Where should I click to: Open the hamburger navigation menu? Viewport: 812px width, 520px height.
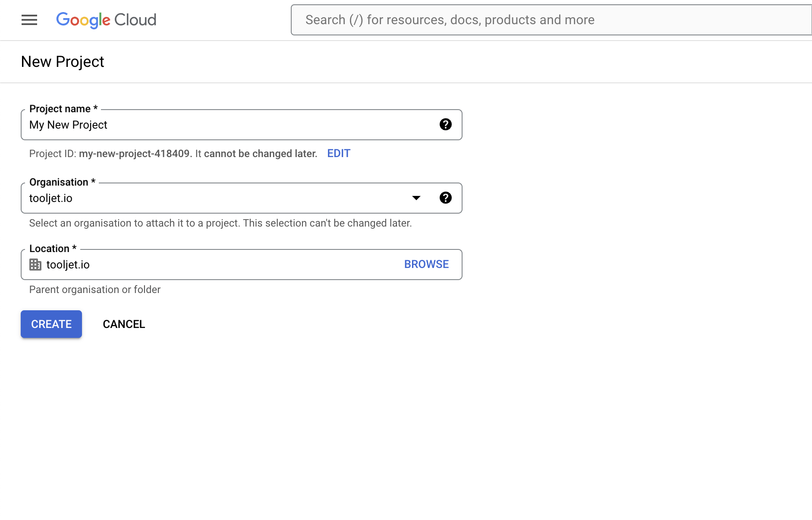click(29, 20)
